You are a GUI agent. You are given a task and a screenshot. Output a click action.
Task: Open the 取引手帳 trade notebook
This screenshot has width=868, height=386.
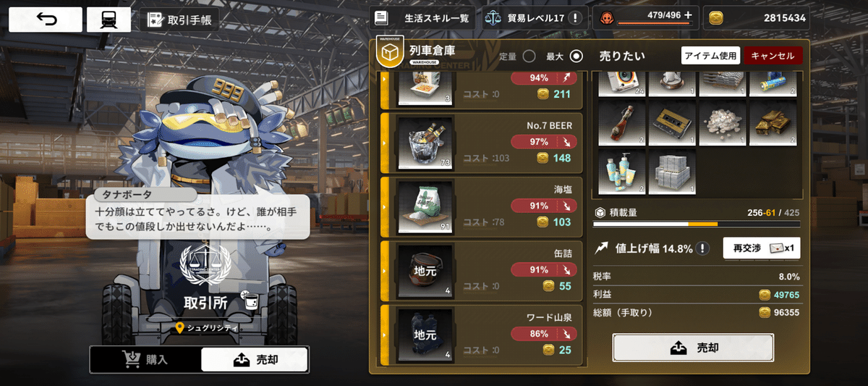coord(179,20)
